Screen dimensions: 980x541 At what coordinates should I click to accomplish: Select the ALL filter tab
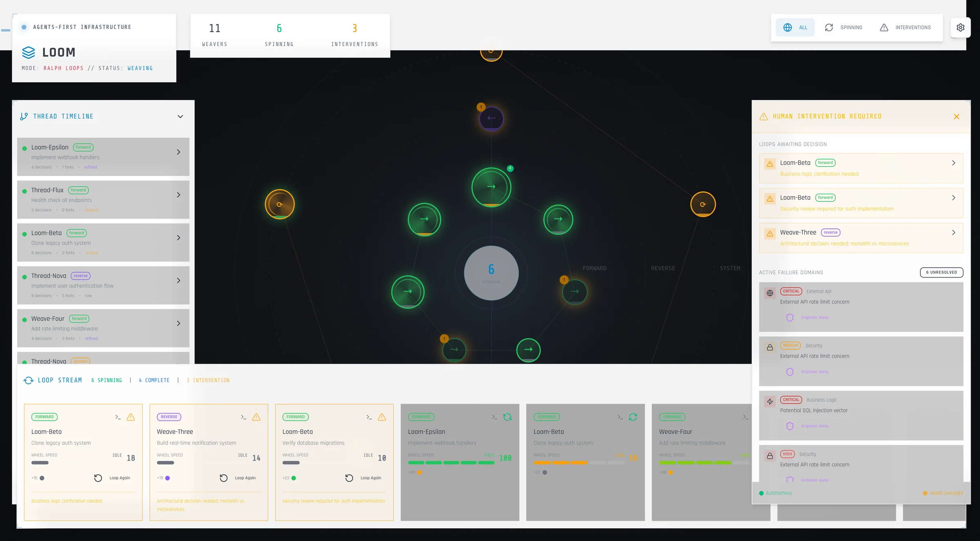pos(795,27)
